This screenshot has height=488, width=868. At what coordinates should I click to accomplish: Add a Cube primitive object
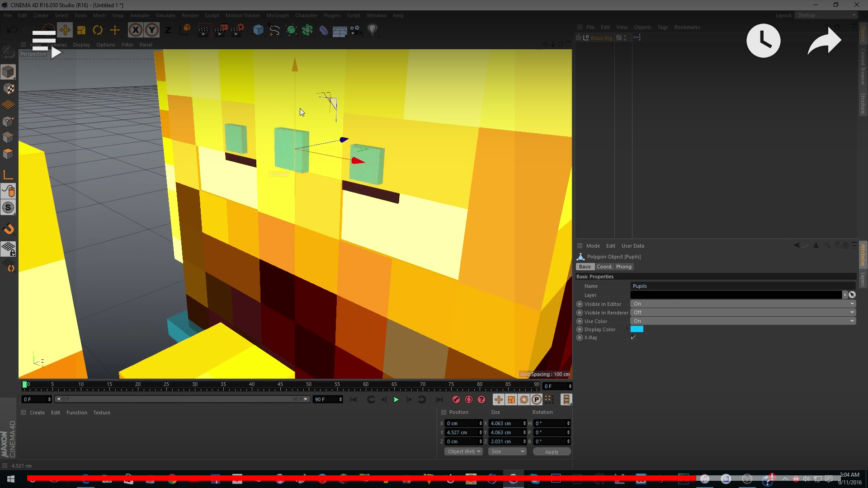point(258,30)
